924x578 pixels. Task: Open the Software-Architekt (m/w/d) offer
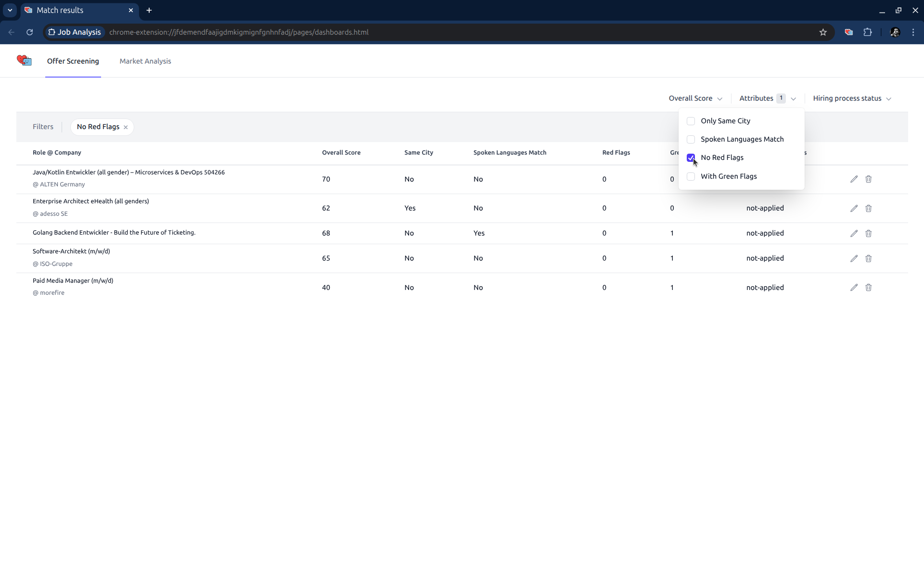point(71,251)
